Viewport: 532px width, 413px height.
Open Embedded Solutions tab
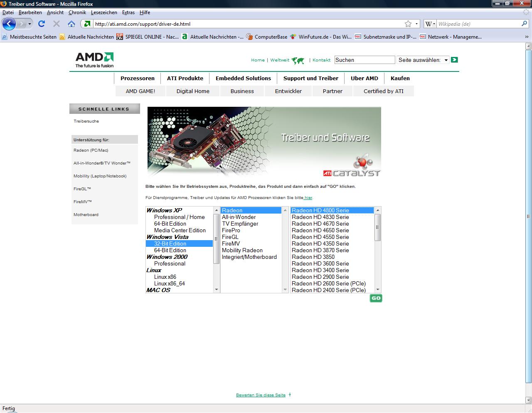(x=243, y=78)
